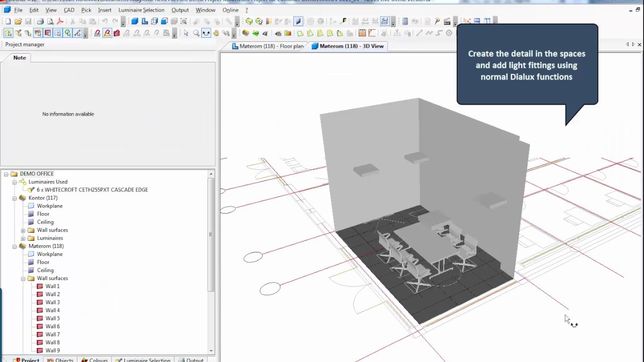Collapse the Møterom (118) room node

(15, 246)
